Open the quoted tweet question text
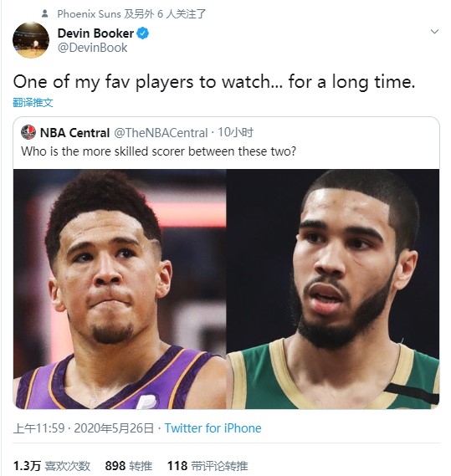 [x=158, y=151]
